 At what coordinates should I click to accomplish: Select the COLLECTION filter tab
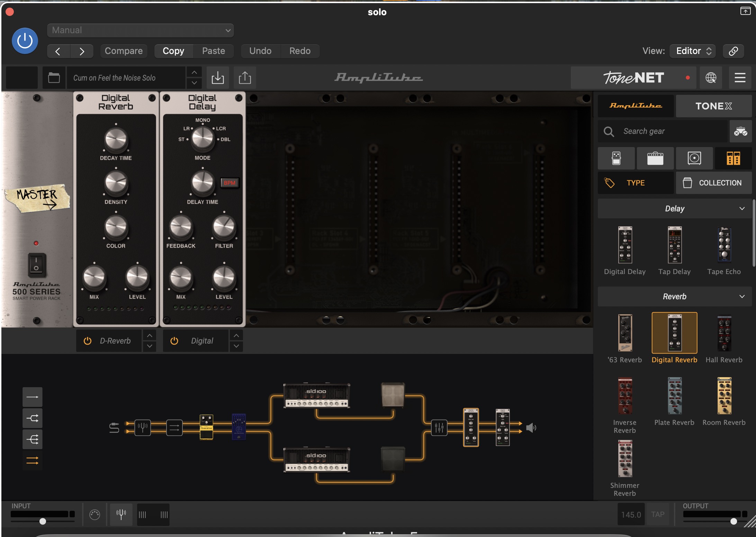713,183
